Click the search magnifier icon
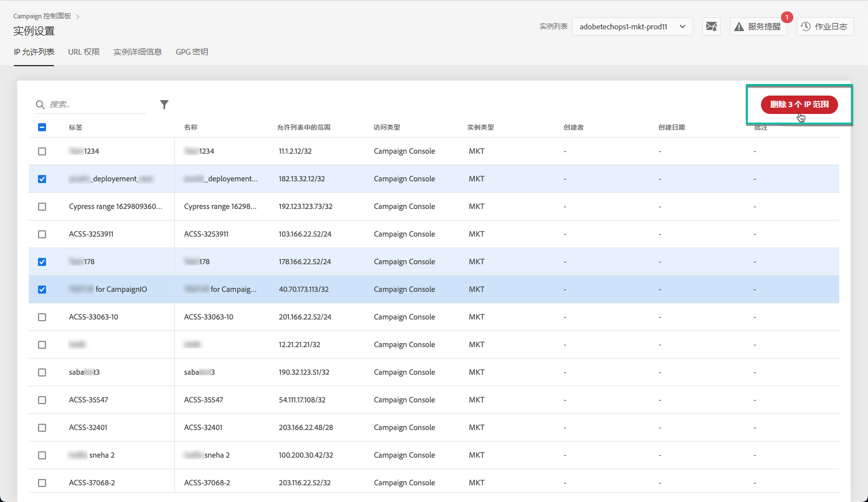This screenshot has width=868, height=502. click(40, 105)
